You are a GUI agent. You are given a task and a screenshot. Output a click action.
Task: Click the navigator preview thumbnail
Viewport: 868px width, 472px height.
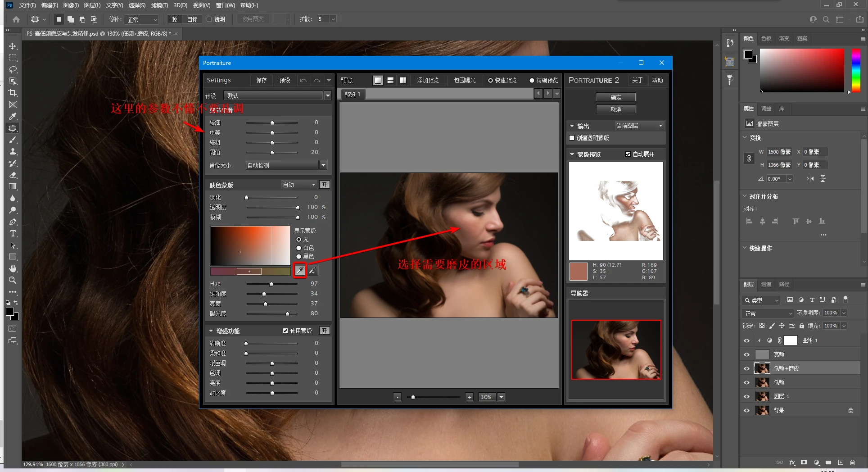616,349
